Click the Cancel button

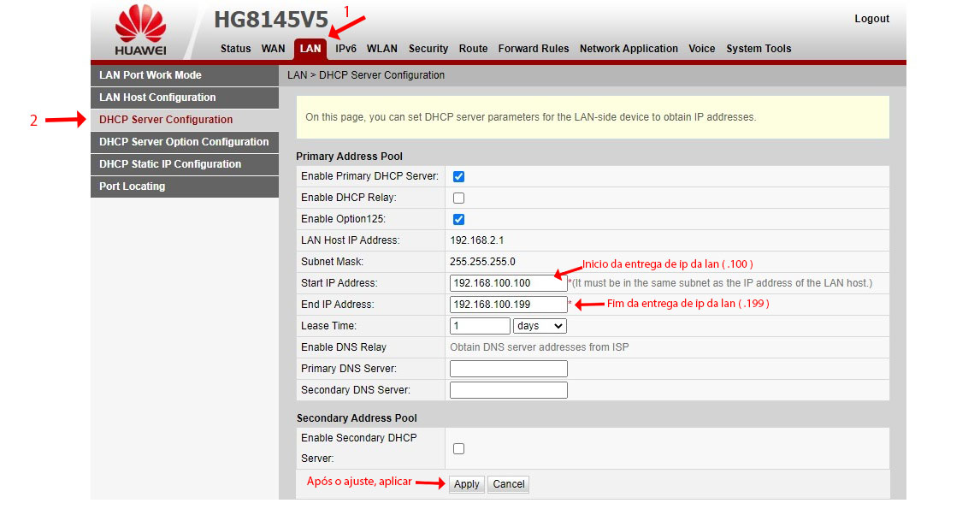point(508,484)
